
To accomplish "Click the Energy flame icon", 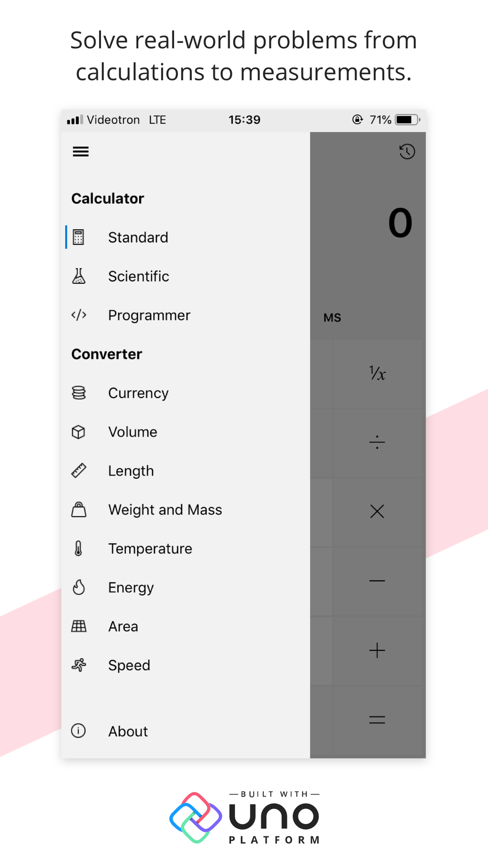I will click(79, 587).
